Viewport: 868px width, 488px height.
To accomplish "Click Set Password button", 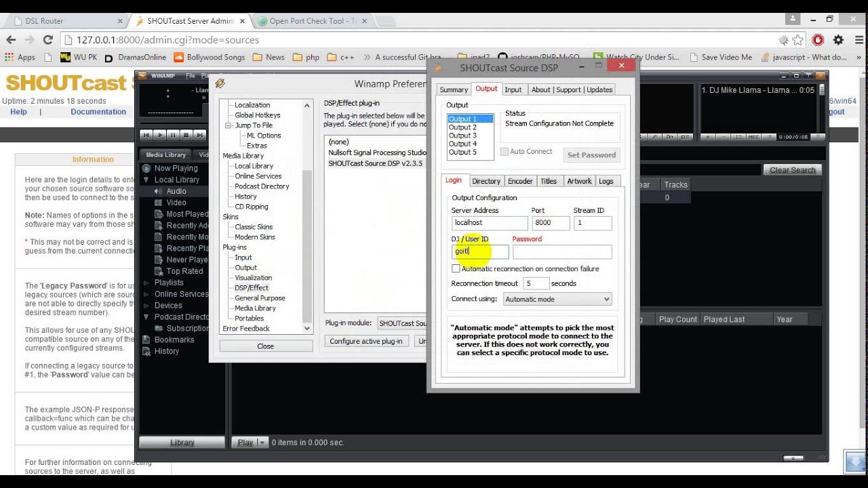I will click(591, 155).
